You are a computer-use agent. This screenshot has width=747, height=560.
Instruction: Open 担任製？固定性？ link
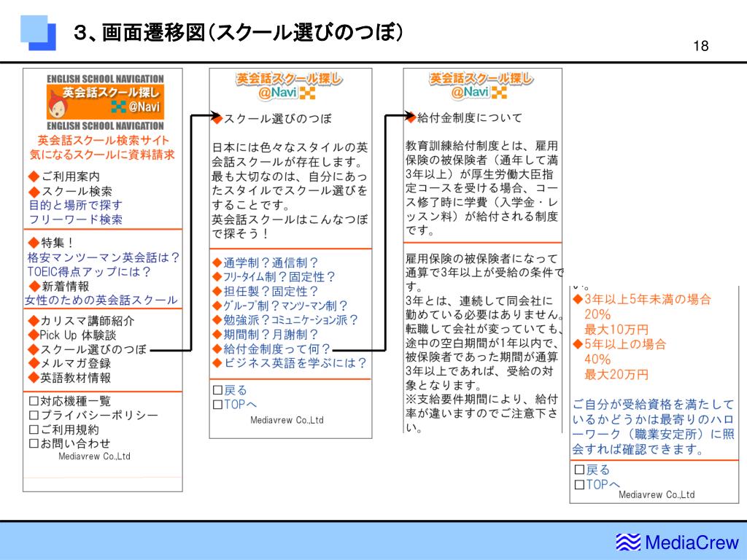[x=271, y=291]
